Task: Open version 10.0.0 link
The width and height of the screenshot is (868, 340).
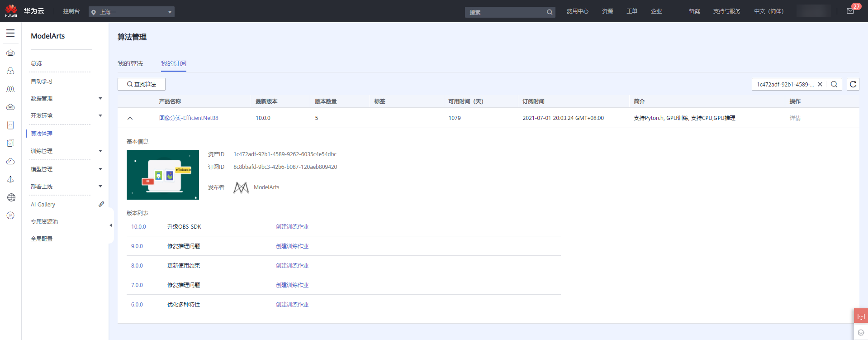Action: point(138,227)
